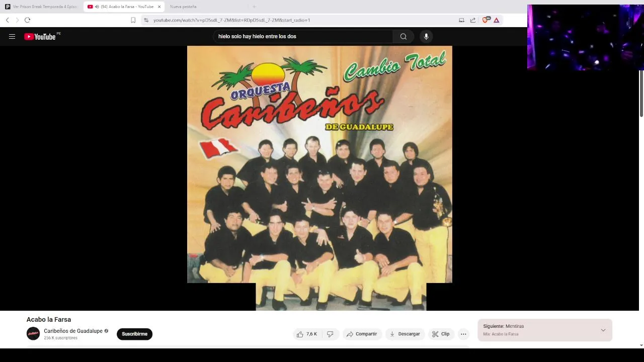
Task: Dislike the video with thumbs-down
Action: point(330,334)
